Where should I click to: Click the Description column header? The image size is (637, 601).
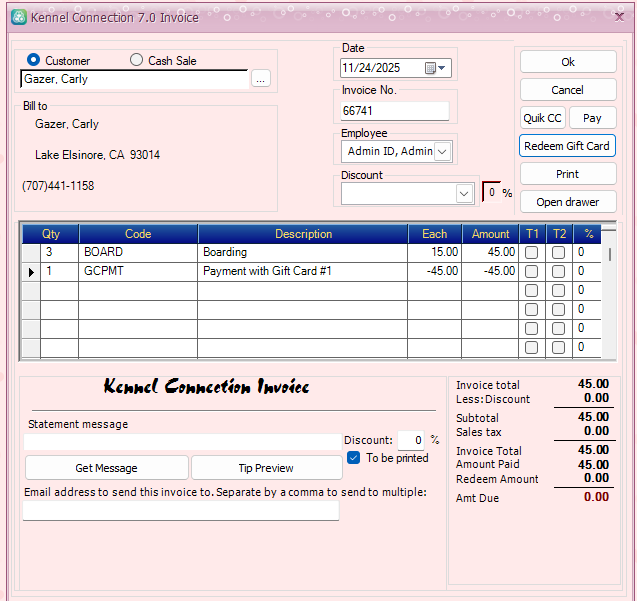tap(303, 234)
